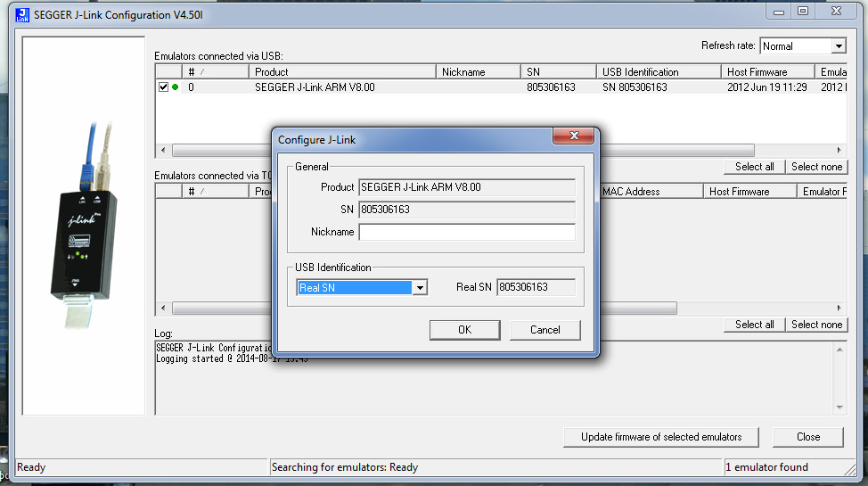Close the Configure J-Link dialog with X
The height and width of the screenshot is (486, 868).
(x=574, y=136)
